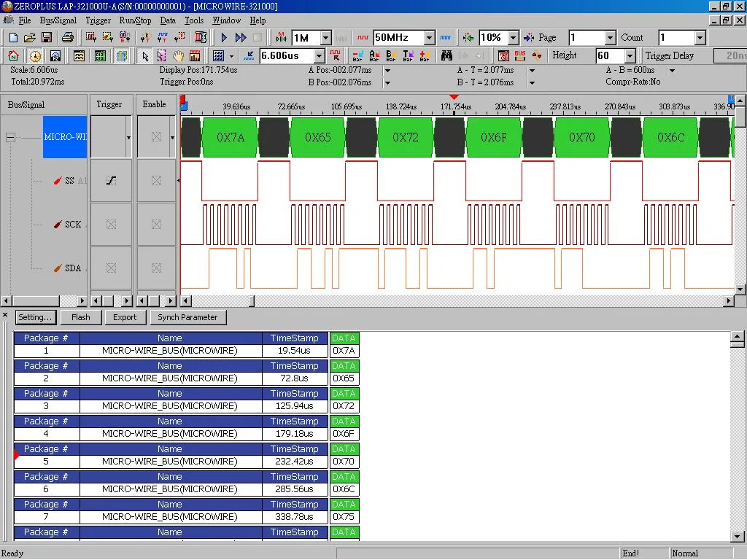Click the go to B Bar icon

(391, 55)
